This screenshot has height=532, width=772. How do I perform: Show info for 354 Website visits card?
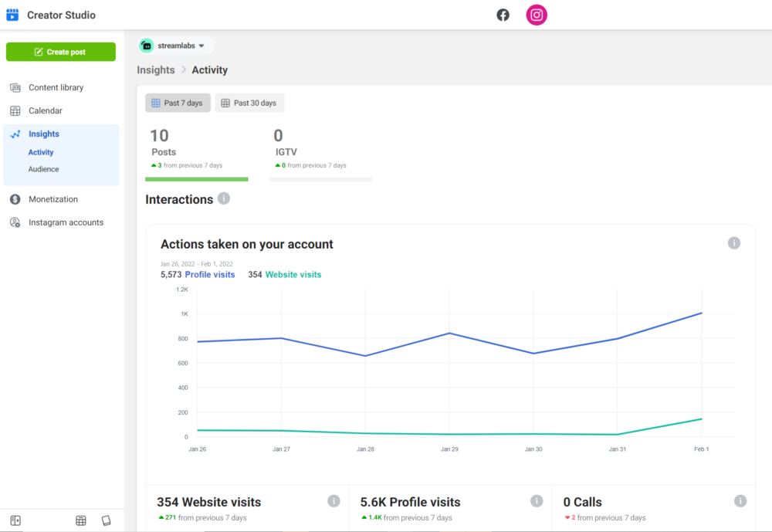tap(334, 501)
